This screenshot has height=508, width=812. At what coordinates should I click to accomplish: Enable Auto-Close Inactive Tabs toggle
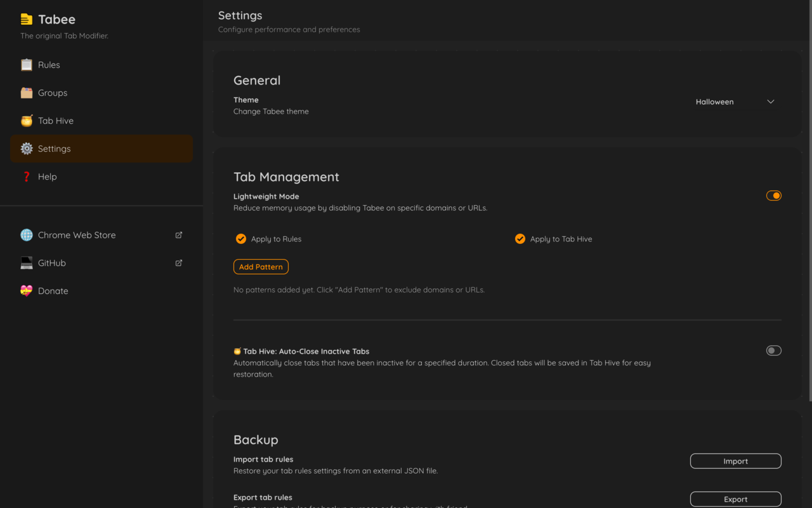[x=773, y=351]
